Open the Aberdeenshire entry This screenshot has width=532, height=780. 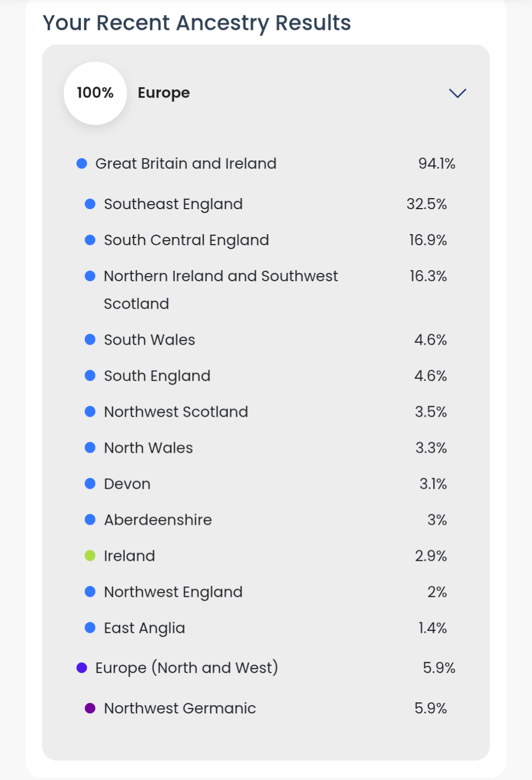click(158, 520)
